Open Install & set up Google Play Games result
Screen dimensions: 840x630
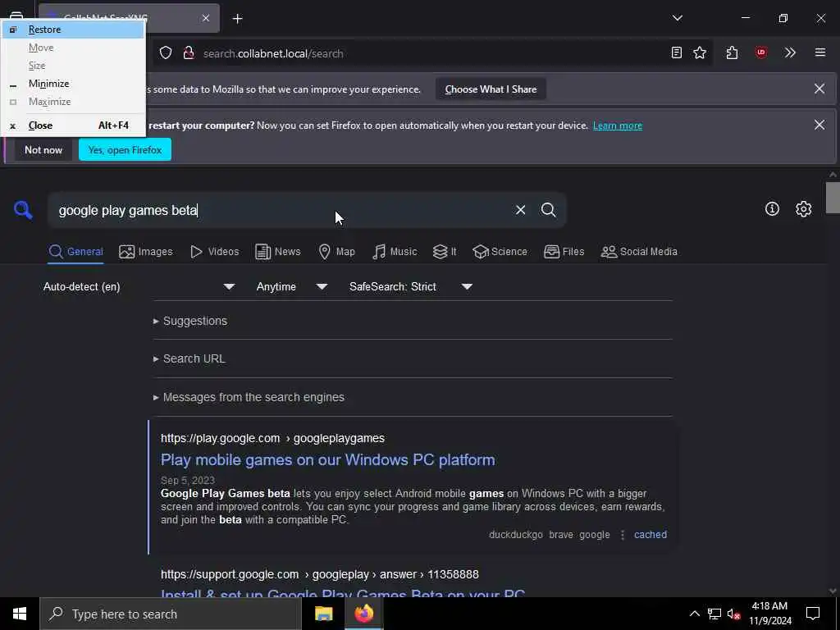[343, 592]
